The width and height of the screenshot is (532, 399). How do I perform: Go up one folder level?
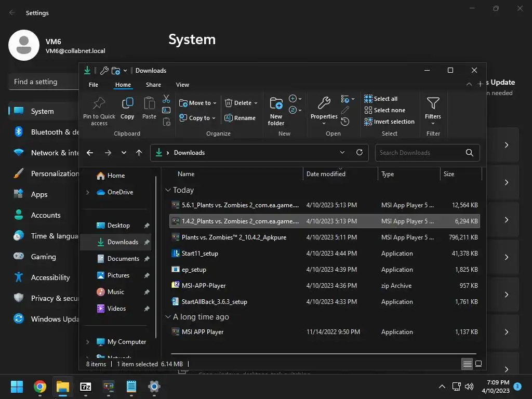(139, 153)
